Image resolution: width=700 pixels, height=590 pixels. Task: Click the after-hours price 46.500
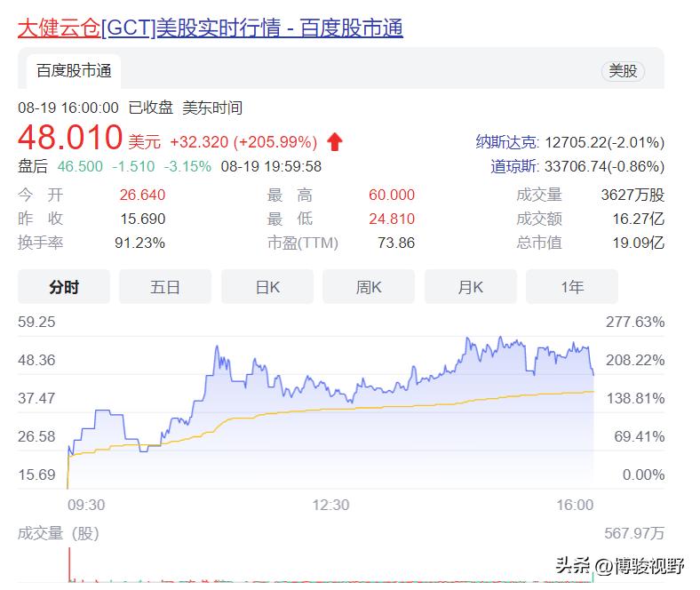(80, 166)
